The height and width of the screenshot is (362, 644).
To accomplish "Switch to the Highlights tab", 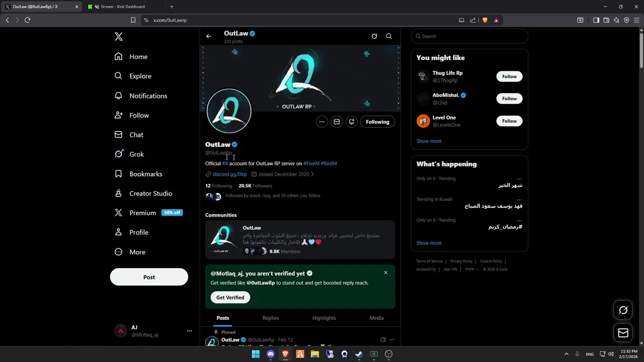I will point(324,318).
